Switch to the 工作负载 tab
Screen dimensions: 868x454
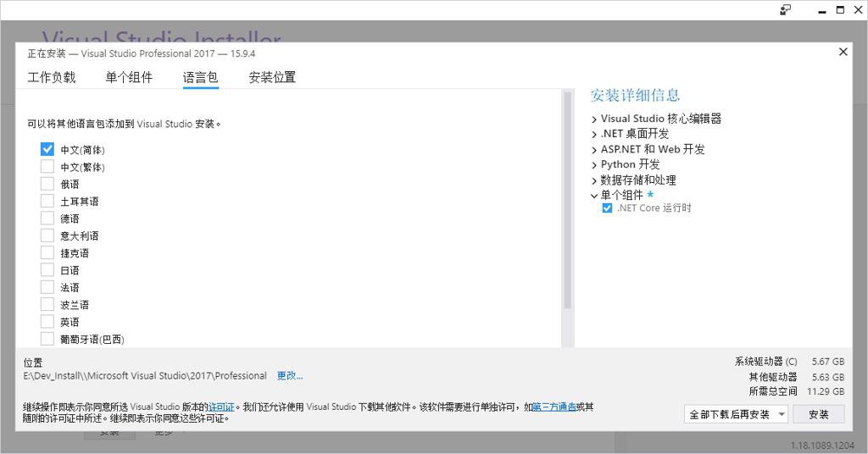[52, 77]
